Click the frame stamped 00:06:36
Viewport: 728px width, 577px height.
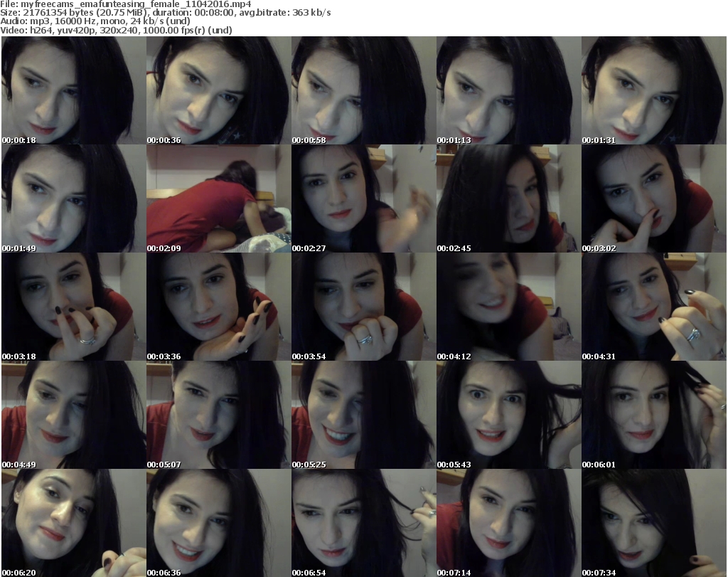pos(219,523)
